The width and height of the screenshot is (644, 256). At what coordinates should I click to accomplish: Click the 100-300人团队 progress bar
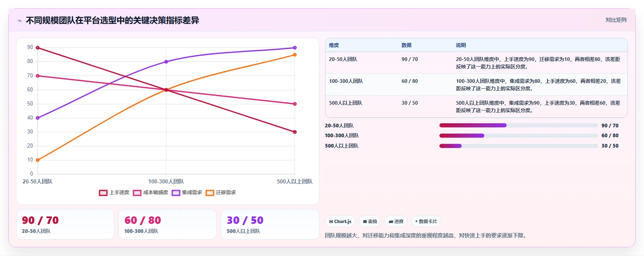coord(519,136)
